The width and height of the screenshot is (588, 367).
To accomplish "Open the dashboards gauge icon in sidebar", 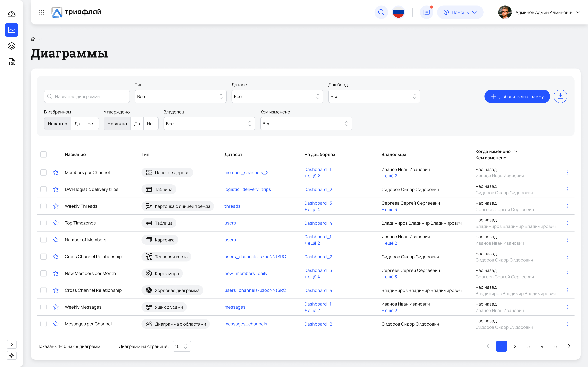I will [x=11, y=14].
